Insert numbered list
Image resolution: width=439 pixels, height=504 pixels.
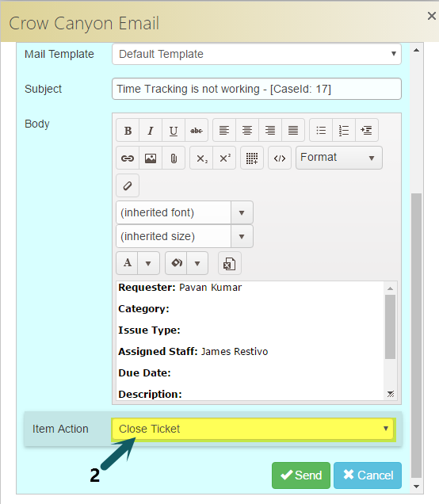344,130
